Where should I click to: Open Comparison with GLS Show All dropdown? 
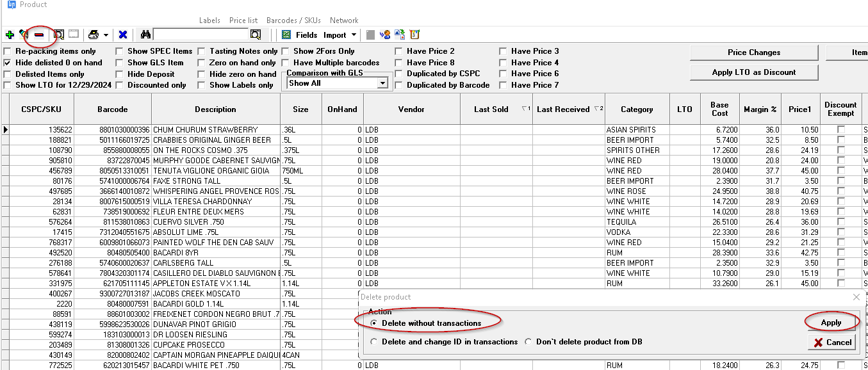coord(382,83)
